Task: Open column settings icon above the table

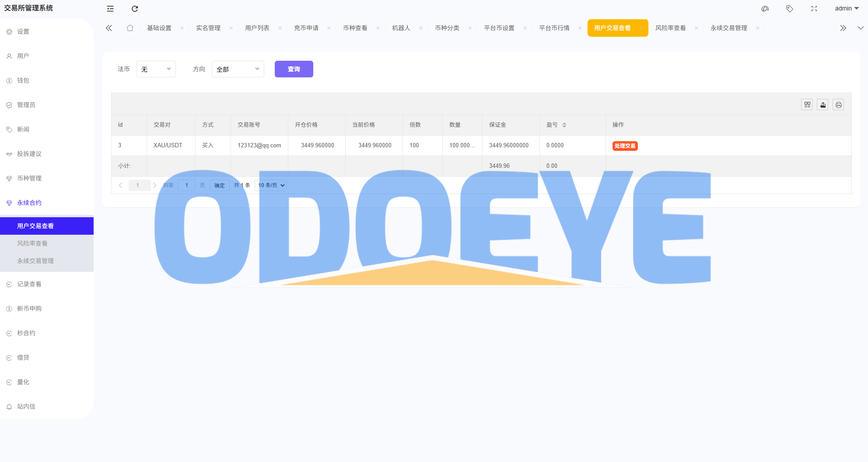Action: point(806,104)
